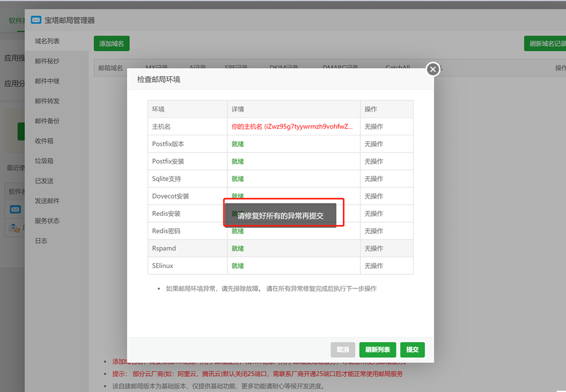Click 就绪 status in the Rspamd row
The width and height of the screenshot is (566, 392).
[237, 248]
